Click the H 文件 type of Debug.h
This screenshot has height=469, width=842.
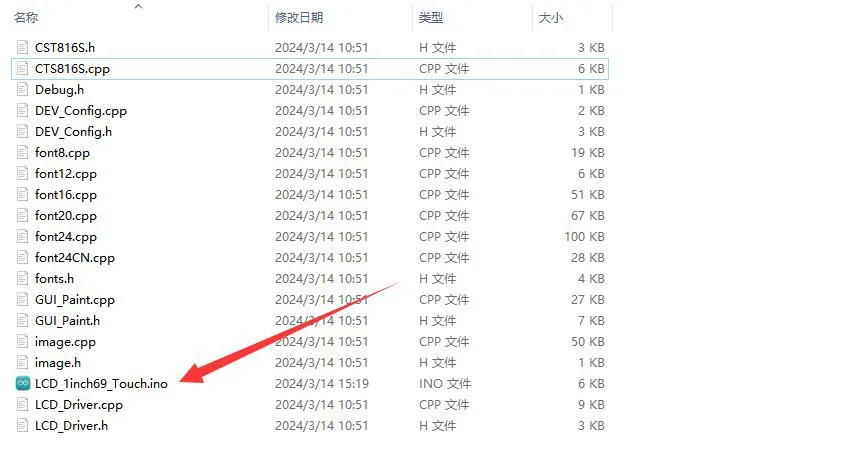tap(438, 90)
